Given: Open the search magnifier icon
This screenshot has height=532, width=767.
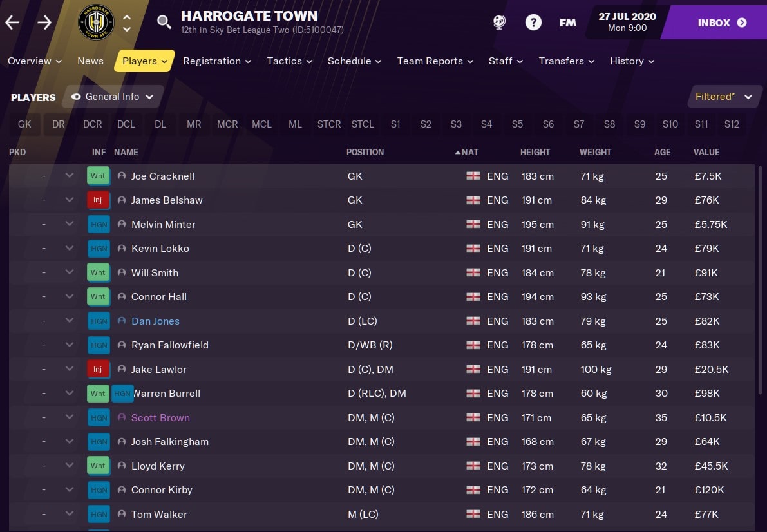Looking at the screenshot, I should click(164, 22).
